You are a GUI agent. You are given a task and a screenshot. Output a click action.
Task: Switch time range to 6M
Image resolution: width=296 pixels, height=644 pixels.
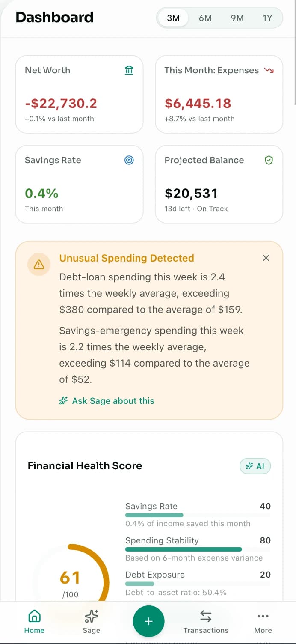coord(205,18)
